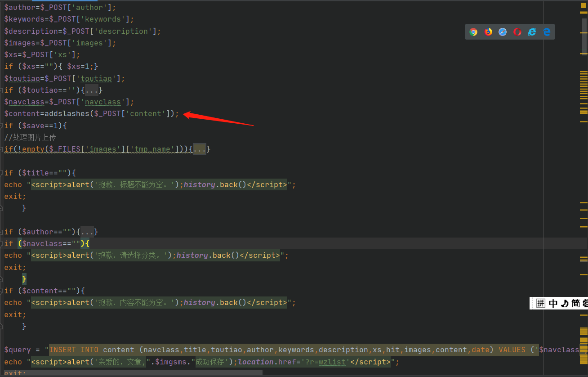Click the $imgsms variable in echo line
588x377 pixels.
tap(170, 362)
